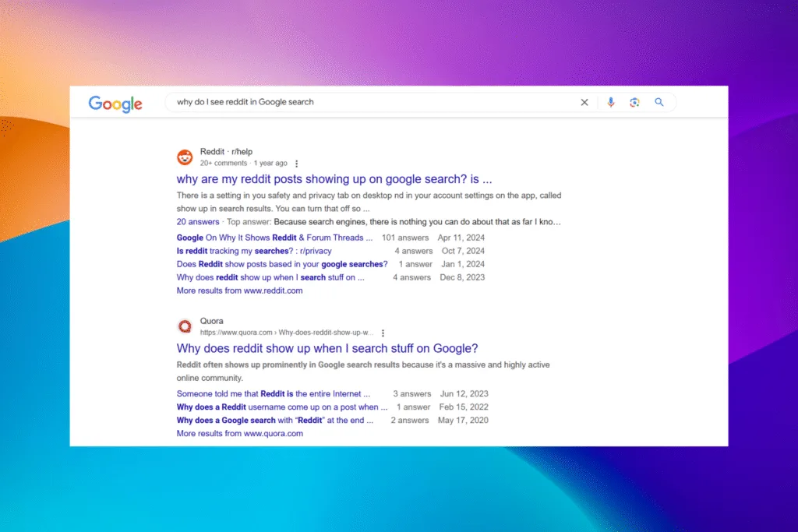Click the 'Dec 8, 2023' date
The width and height of the screenshot is (798, 532).
click(462, 277)
